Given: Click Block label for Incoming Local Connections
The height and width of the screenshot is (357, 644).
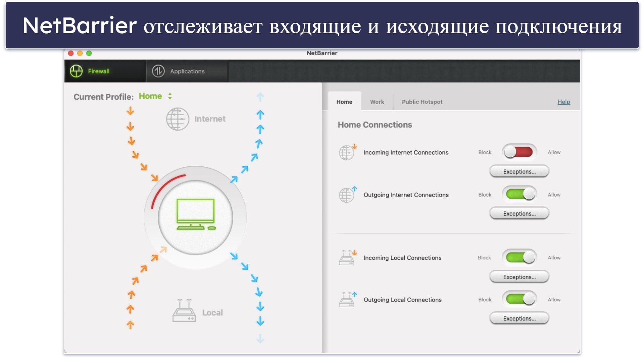Looking at the screenshot, I should pyautogui.click(x=484, y=258).
